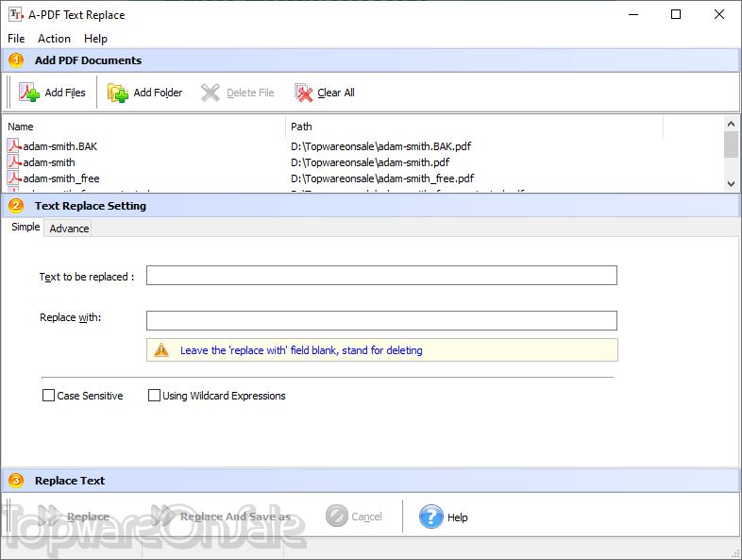This screenshot has width=742, height=560.
Task: Click the Add Folder icon
Action: tap(118, 93)
